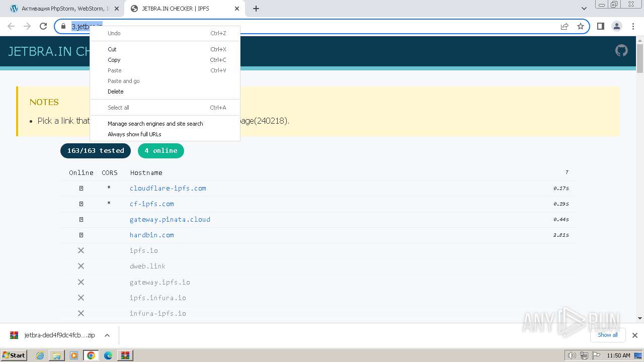This screenshot has height=362, width=644.
Task: Open the cf-ipfs.com link
Action: point(152,204)
